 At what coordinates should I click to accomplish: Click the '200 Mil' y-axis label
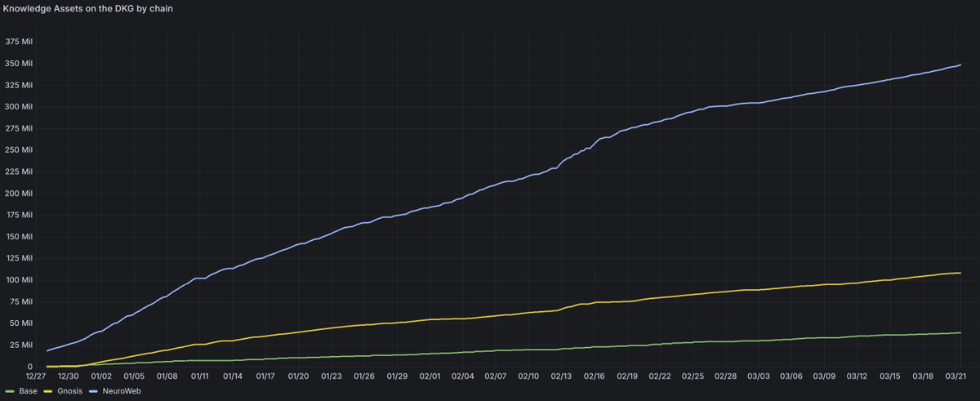(x=18, y=193)
